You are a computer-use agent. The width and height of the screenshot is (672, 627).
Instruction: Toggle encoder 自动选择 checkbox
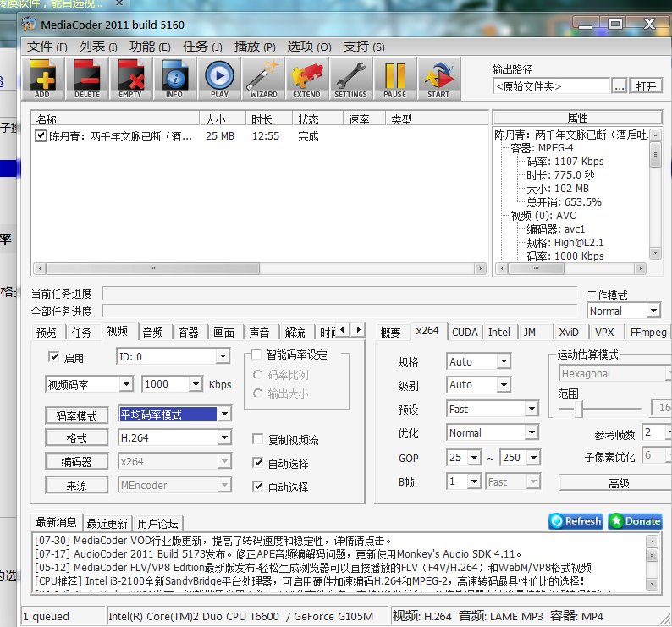point(257,463)
